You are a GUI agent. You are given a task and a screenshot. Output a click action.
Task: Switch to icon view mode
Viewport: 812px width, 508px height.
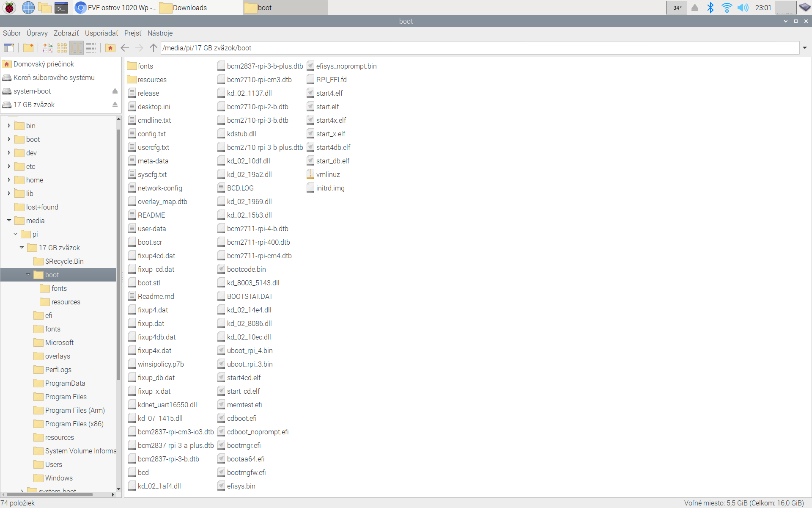tap(62, 48)
